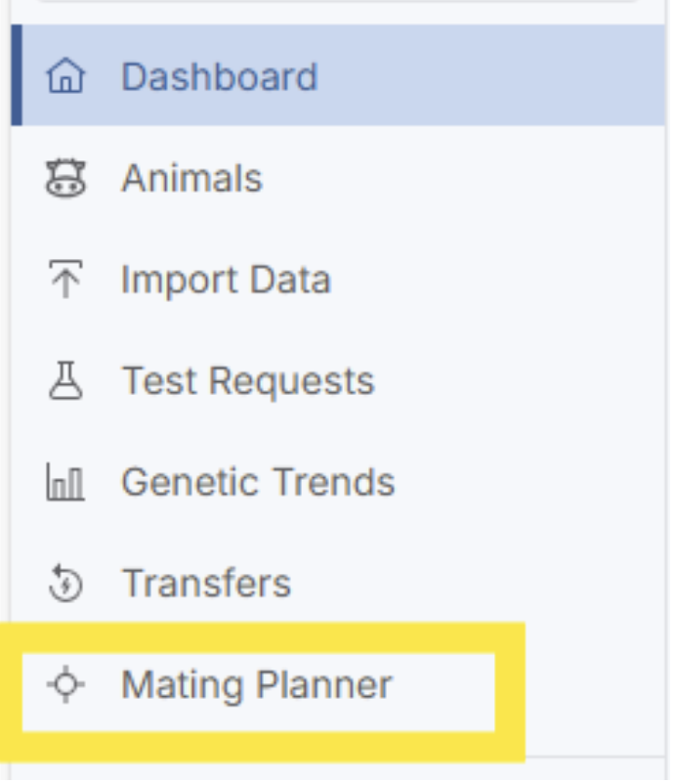This screenshot has height=784, width=676.
Task: Click the cow icon beside Animals
Action: click(x=65, y=179)
